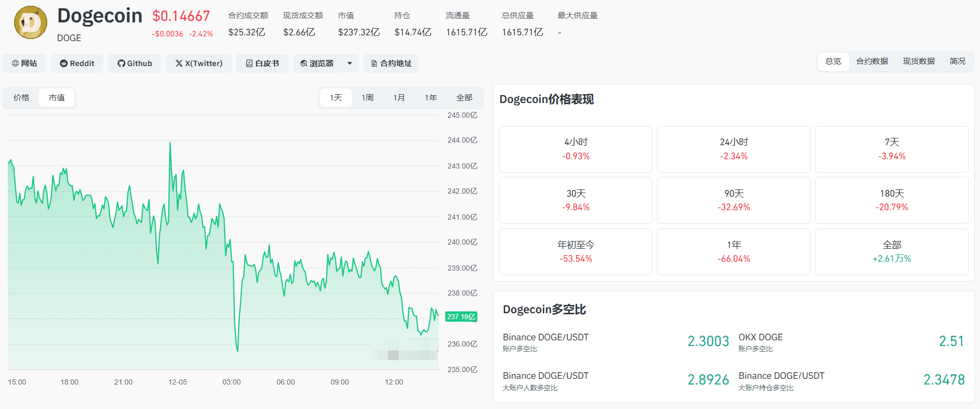980x409 pixels.
Task: Click the -2.42% price change
Action: (201, 34)
